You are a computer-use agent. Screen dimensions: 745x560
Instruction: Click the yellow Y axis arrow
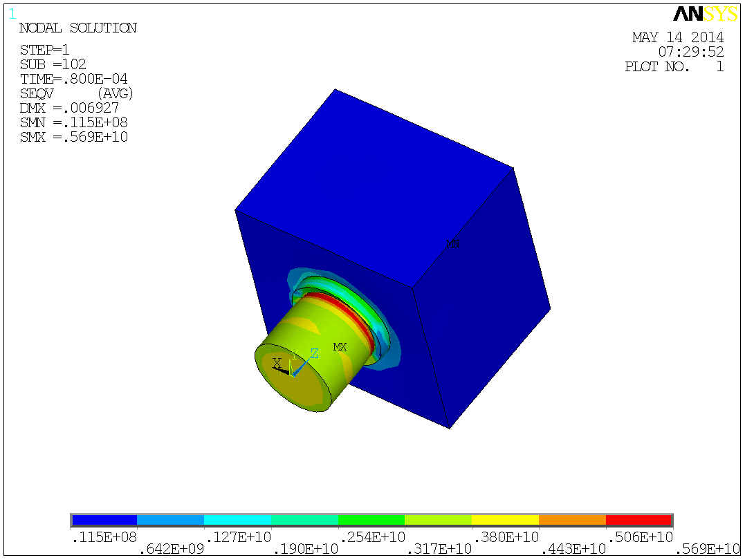291,366
